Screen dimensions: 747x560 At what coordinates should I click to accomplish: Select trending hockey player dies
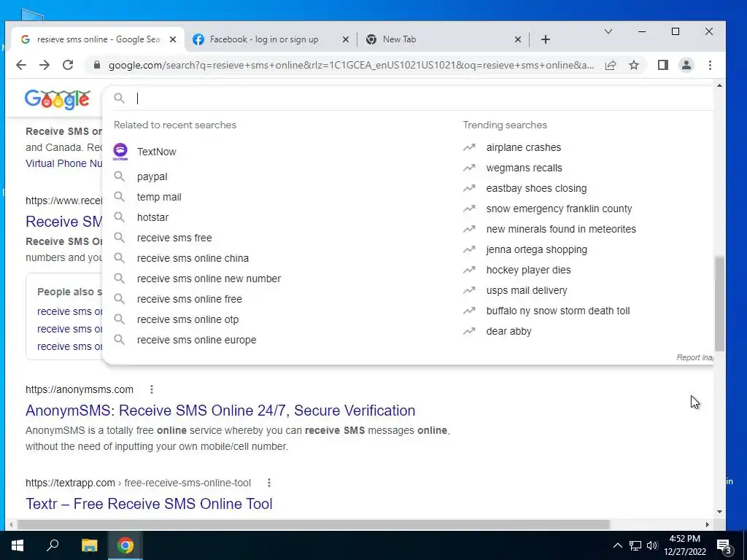(528, 270)
